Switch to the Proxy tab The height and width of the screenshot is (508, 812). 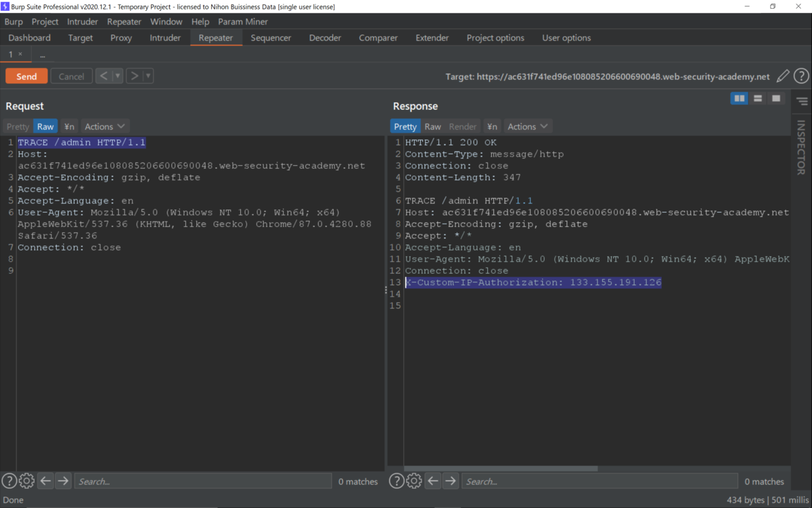(x=121, y=38)
